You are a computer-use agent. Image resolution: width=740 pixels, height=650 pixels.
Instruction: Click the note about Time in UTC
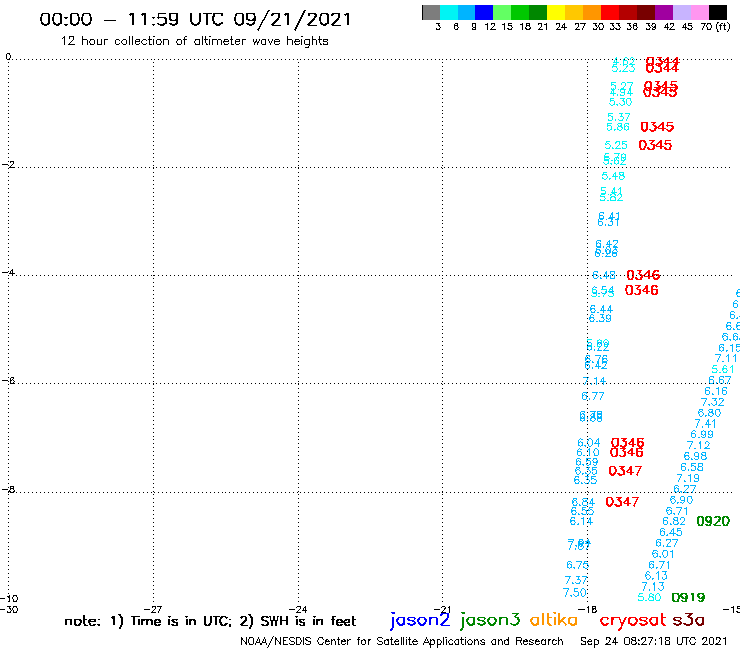pyautogui.click(x=210, y=621)
